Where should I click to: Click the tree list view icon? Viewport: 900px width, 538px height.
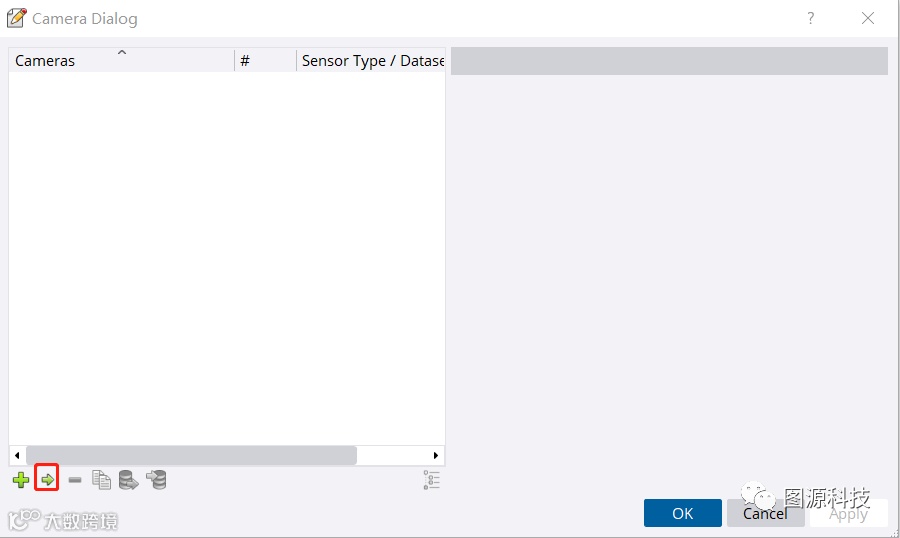pyautogui.click(x=432, y=480)
